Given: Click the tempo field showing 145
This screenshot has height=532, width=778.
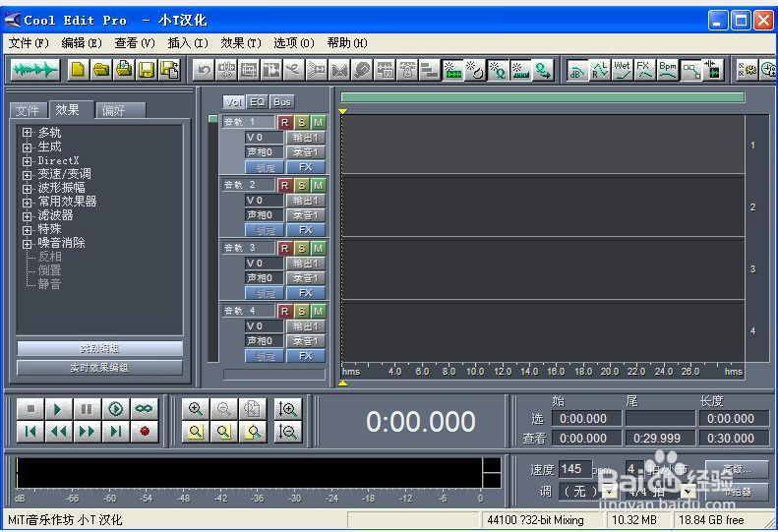Looking at the screenshot, I should (x=575, y=469).
